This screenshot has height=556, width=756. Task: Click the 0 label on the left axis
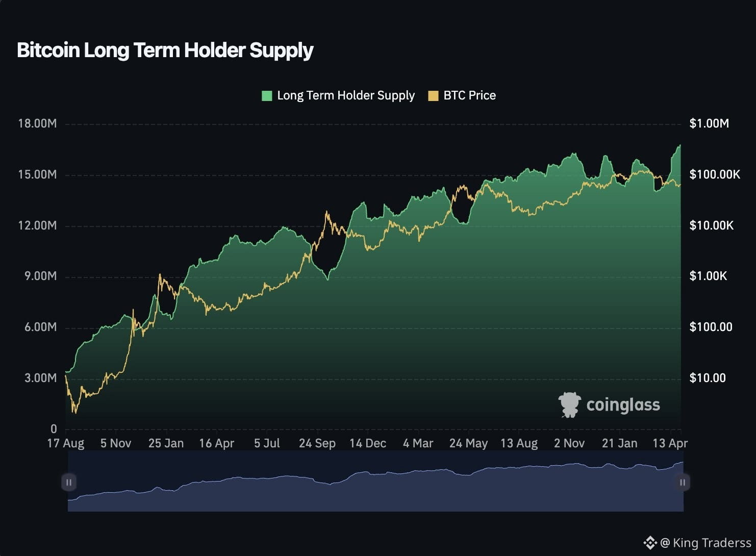pyautogui.click(x=54, y=429)
